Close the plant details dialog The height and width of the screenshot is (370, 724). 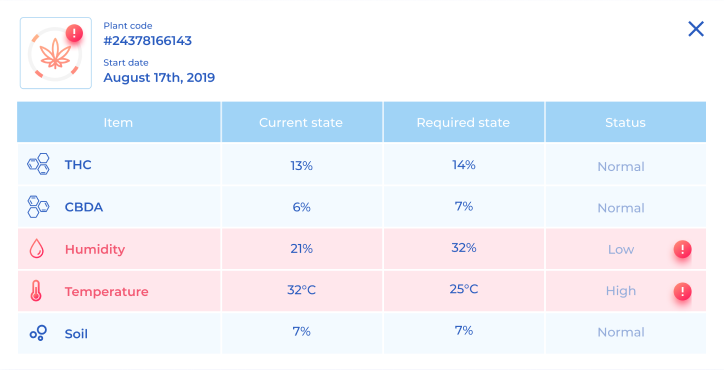[696, 29]
